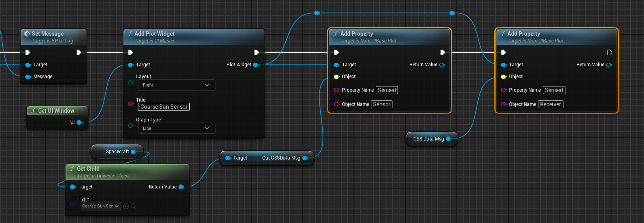644x223 pixels.
Task: Click the Title field containing Coarse Sun Sensor
Action: click(x=164, y=107)
